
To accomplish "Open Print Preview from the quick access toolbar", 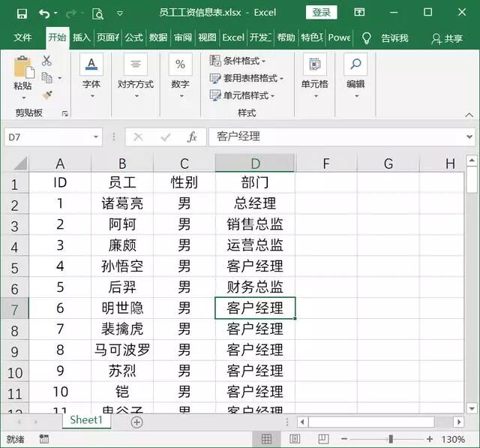I will (97, 14).
